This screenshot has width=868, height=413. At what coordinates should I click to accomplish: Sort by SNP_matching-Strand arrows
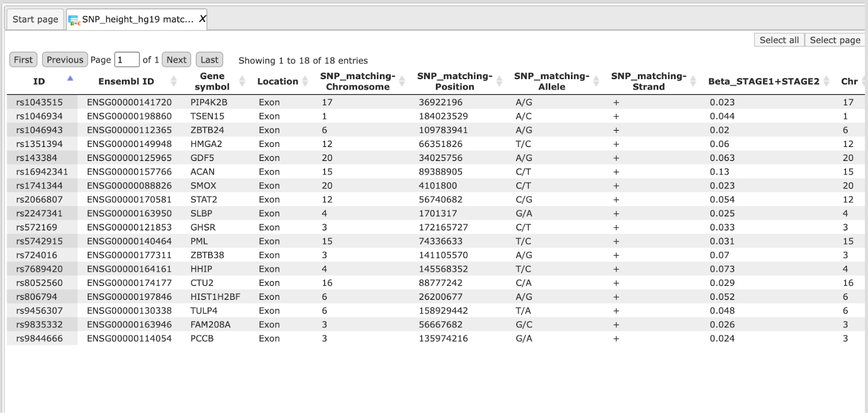tap(693, 81)
